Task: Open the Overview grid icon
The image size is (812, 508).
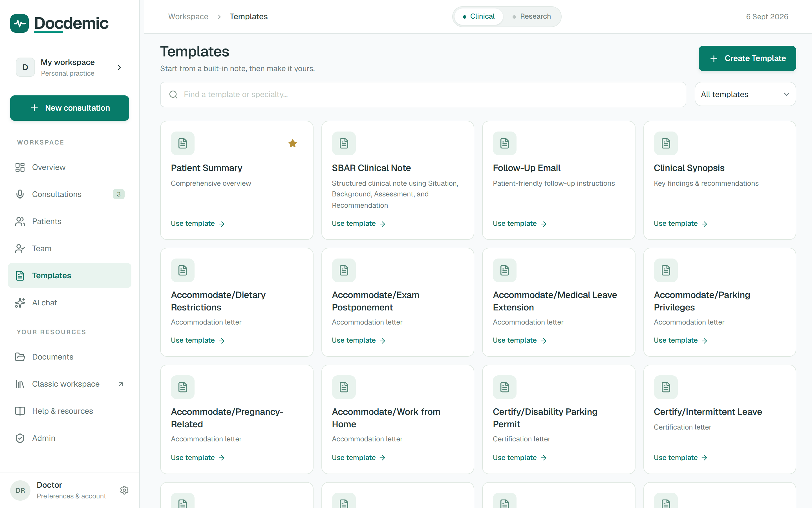Action: [20, 167]
